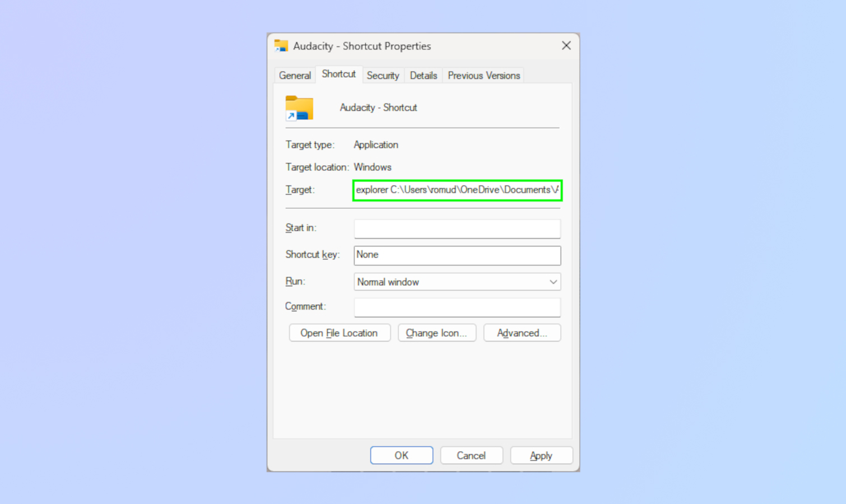
Task: Open the Previous Versions tab
Action: pos(484,76)
